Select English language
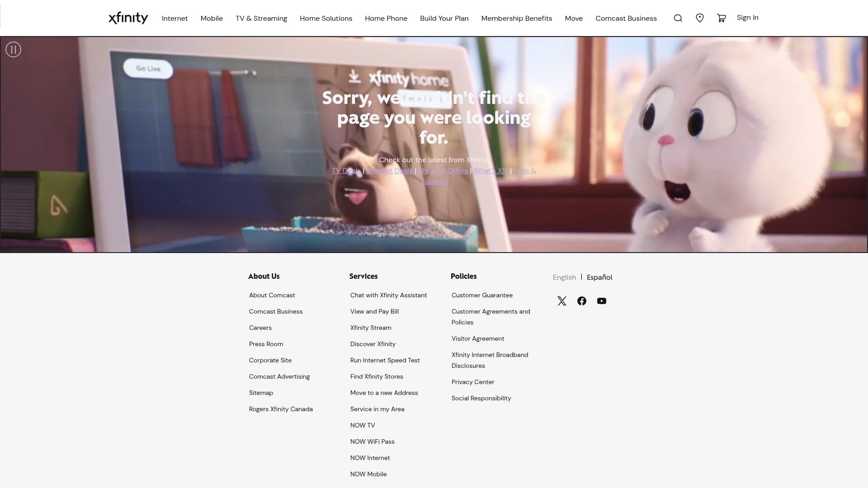868x488 pixels. click(564, 277)
